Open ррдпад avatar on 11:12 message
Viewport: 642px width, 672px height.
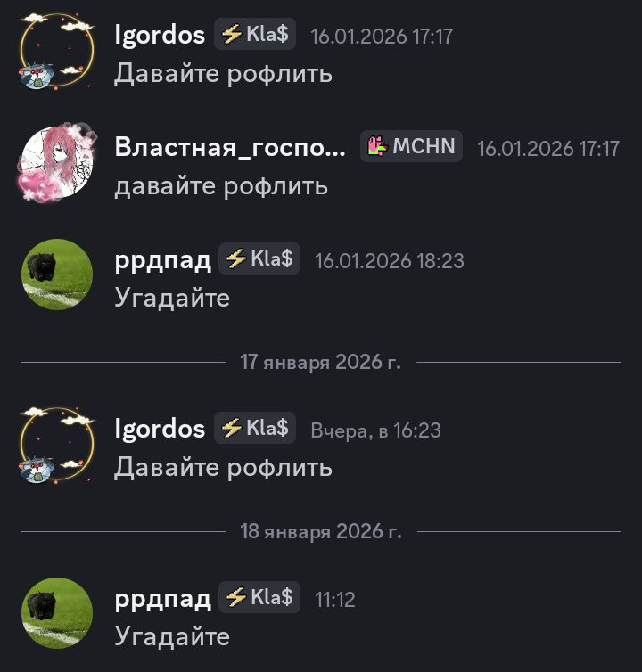57,613
